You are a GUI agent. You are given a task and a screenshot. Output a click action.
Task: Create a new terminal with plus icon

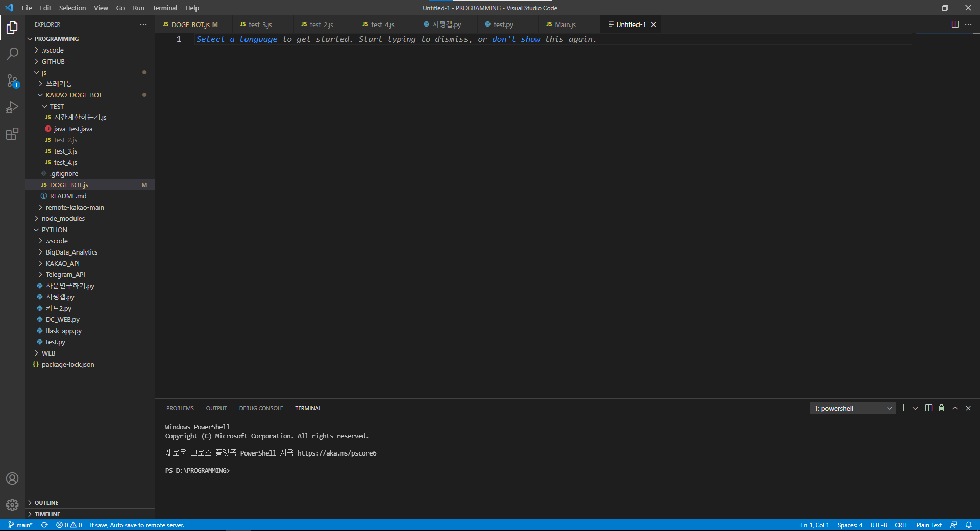pos(903,408)
